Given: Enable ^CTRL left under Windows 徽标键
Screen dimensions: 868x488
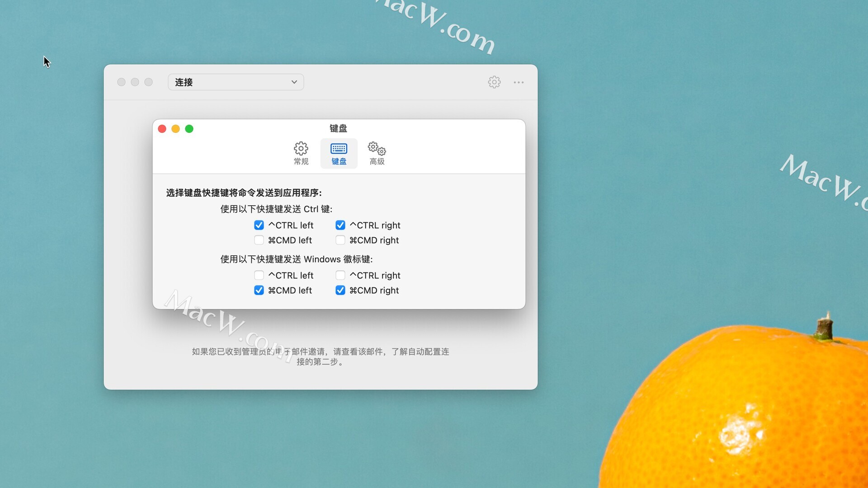Looking at the screenshot, I should 259,275.
